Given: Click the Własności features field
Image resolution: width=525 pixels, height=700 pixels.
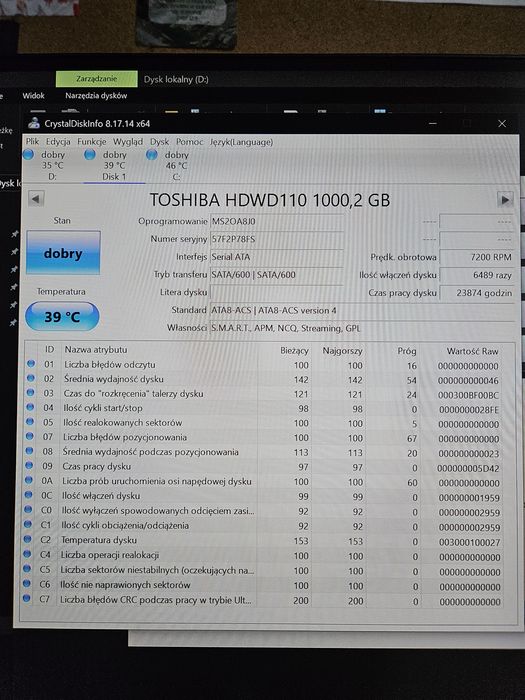Looking at the screenshot, I should point(362,328).
